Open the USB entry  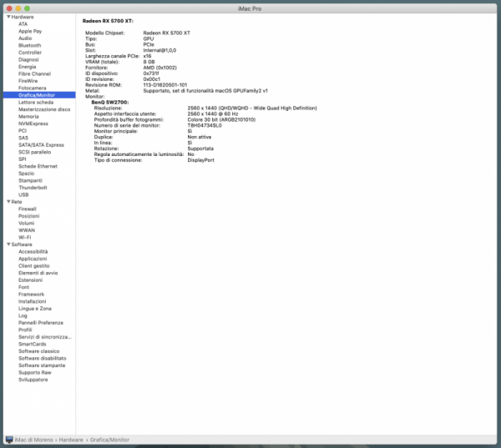pyautogui.click(x=23, y=194)
